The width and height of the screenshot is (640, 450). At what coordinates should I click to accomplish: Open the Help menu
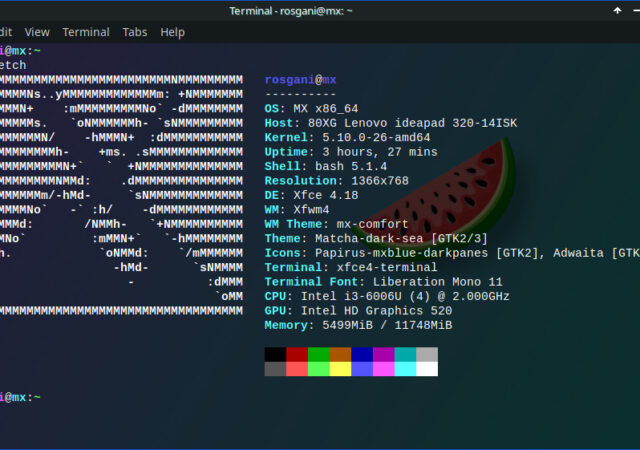point(172,32)
